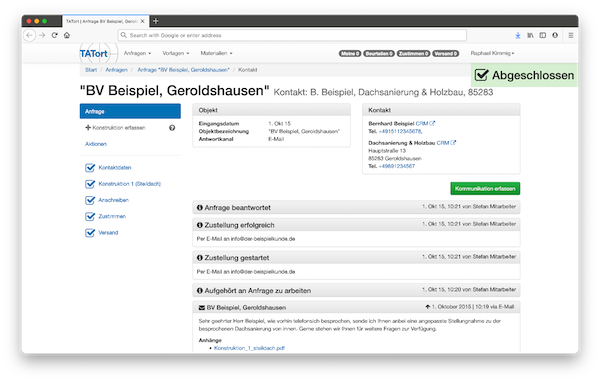Open the Raphael Kimmig user dropdown
Image resolution: width=600 pixels, height=382 pixels.
point(492,53)
